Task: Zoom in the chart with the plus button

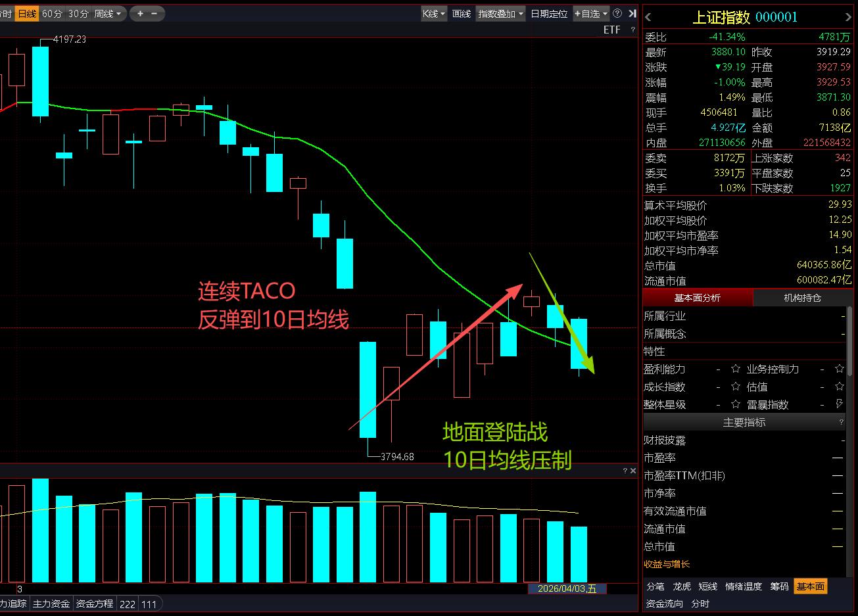Action: pyautogui.click(x=140, y=13)
